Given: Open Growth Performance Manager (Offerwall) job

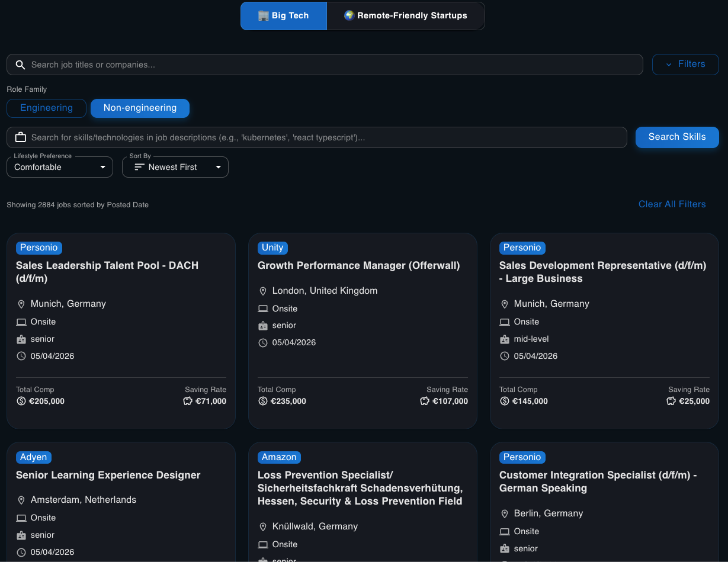Looking at the screenshot, I should coord(358,265).
